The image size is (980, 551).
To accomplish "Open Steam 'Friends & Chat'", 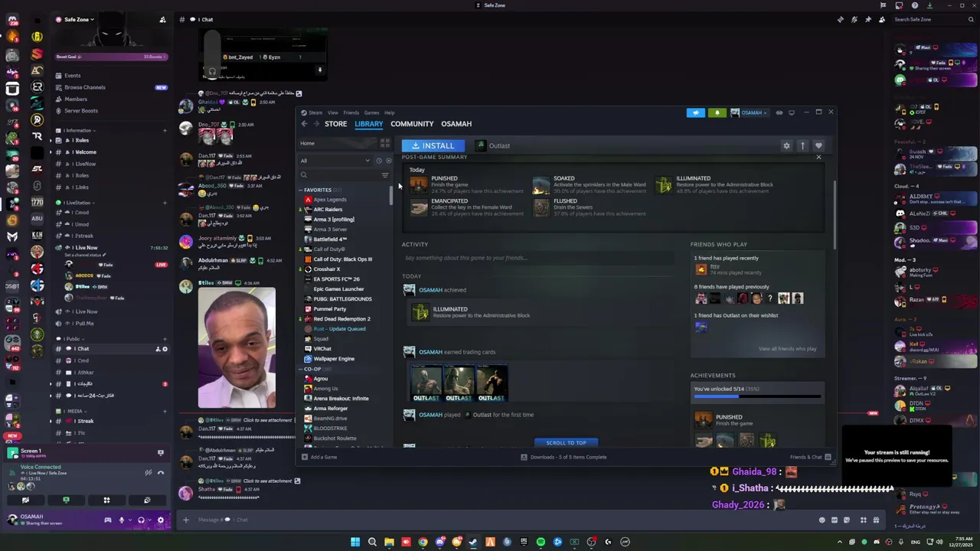I will click(810, 457).
